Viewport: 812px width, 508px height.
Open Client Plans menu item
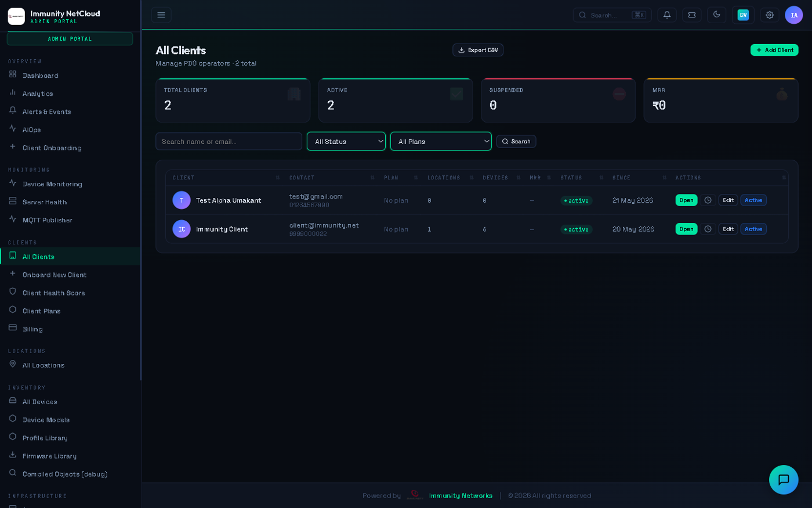click(70, 311)
